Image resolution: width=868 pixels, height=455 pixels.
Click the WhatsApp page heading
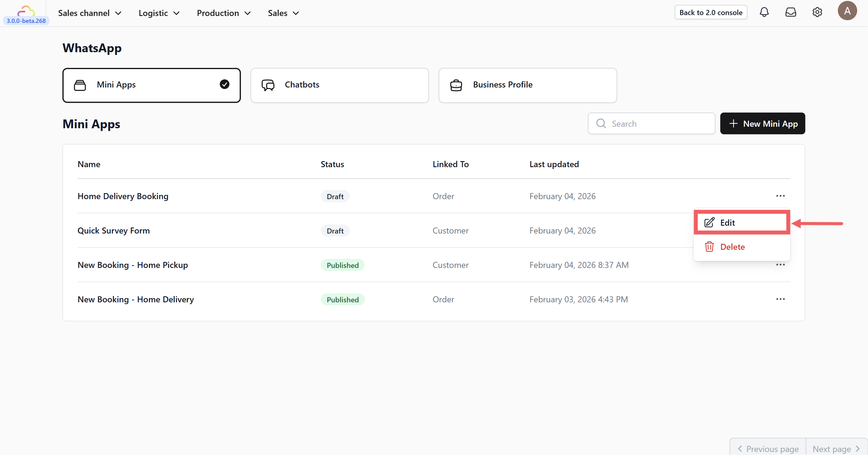pos(92,48)
